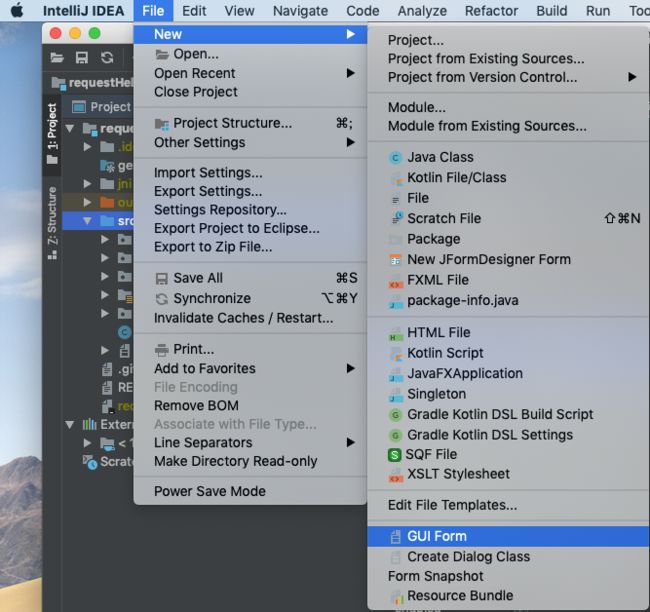
Task: Create a new Scratch File
Action: (508, 218)
